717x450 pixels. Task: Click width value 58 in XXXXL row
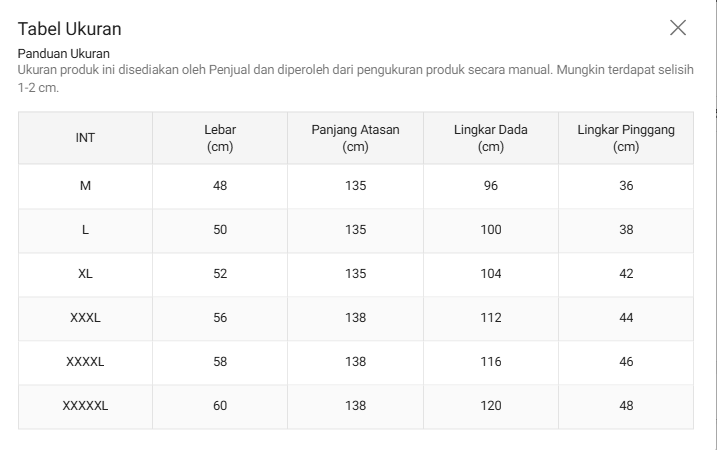pyautogui.click(x=220, y=361)
